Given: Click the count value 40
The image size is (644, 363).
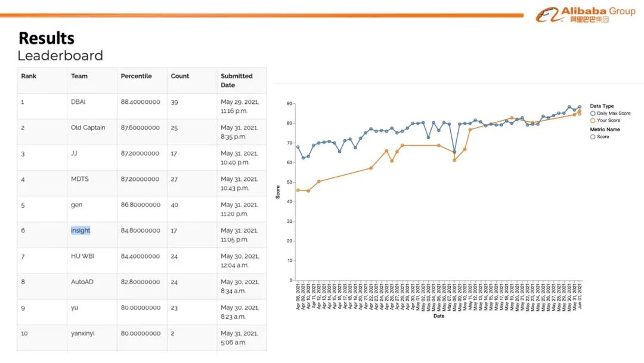Looking at the screenshot, I should pos(175,205).
